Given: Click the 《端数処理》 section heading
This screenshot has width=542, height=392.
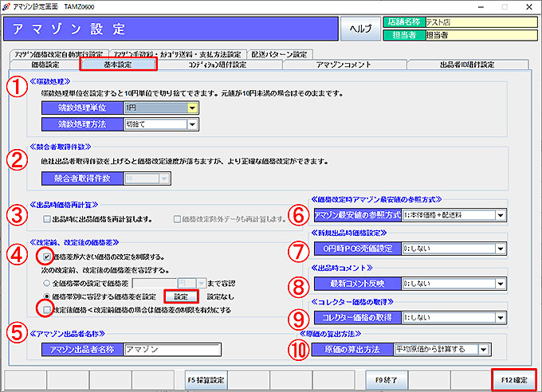Looking at the screenshot, I should point(49,81).
